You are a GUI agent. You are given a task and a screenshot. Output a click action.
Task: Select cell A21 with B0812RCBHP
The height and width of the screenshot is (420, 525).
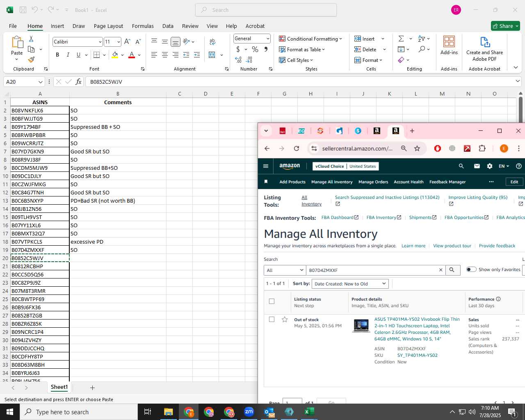(x=40, y=266)
